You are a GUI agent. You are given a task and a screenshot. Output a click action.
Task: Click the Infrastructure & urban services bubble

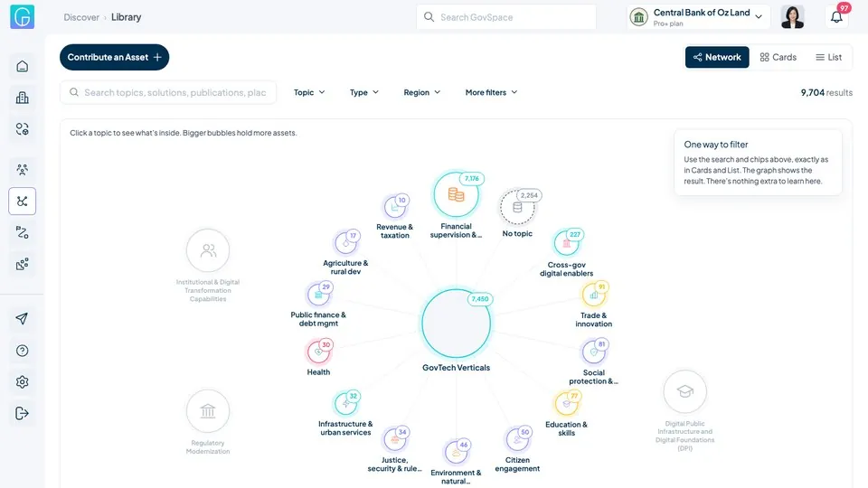(345, 403)
